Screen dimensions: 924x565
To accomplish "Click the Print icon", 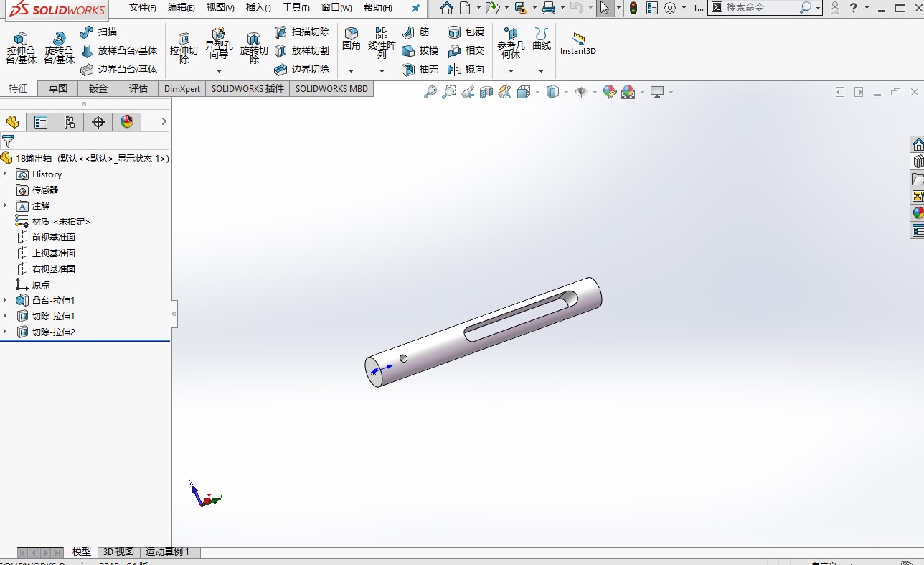I will (549, 8).
